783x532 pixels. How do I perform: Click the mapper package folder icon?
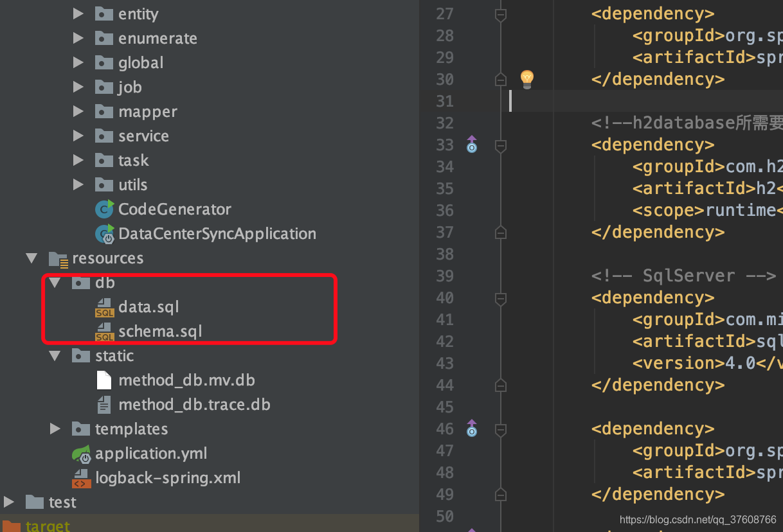coord(104,111)
